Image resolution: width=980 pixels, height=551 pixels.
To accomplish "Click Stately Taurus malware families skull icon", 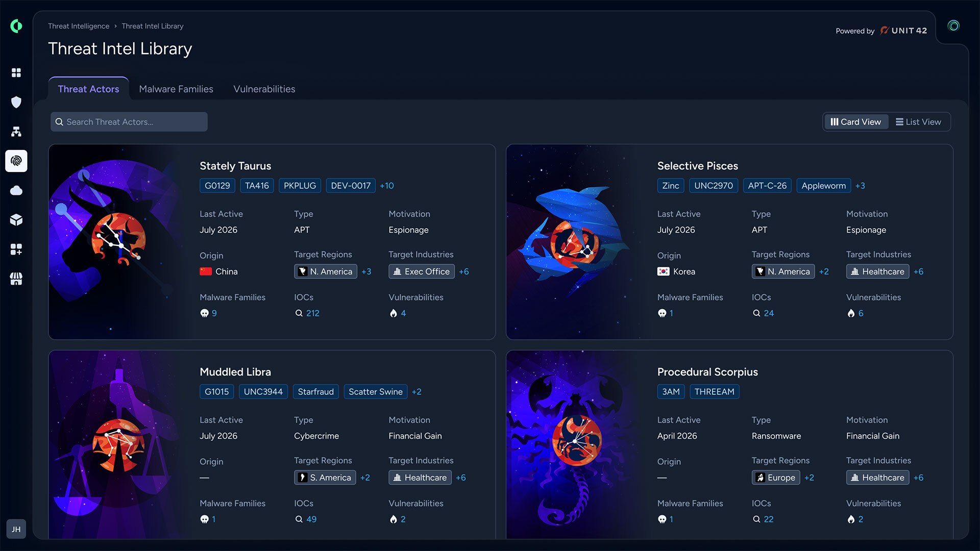I will click(x=205, y=313).
